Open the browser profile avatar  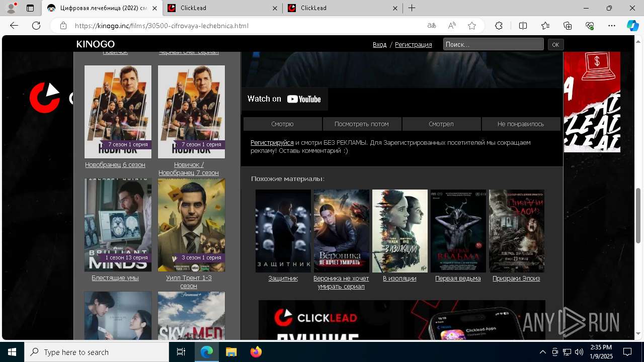point(11,8)
